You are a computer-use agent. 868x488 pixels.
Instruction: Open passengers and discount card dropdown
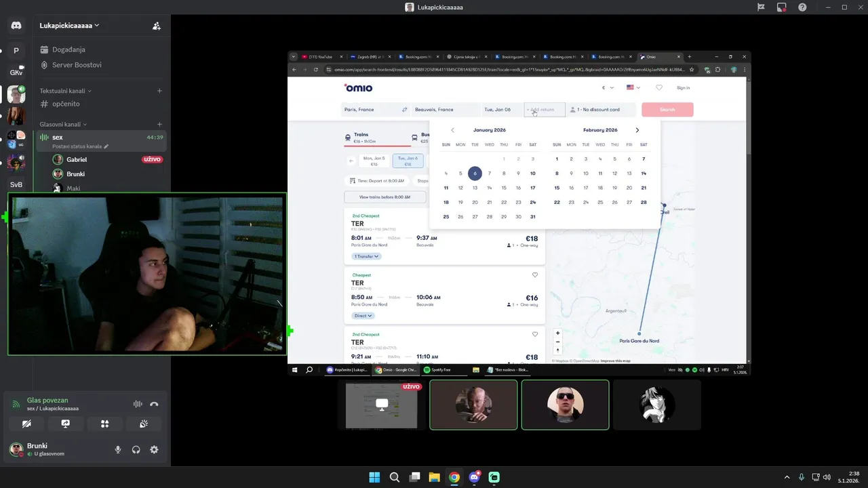[601, 109]
